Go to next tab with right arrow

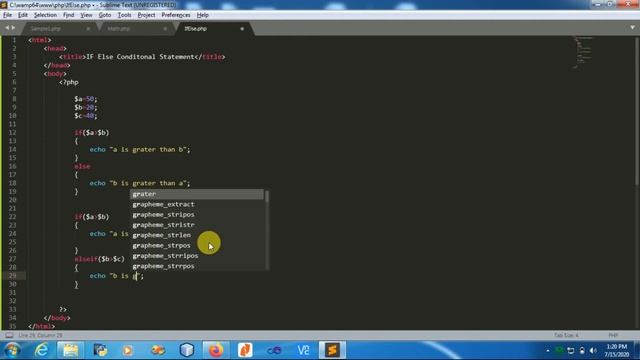click(x=13, y=28)
